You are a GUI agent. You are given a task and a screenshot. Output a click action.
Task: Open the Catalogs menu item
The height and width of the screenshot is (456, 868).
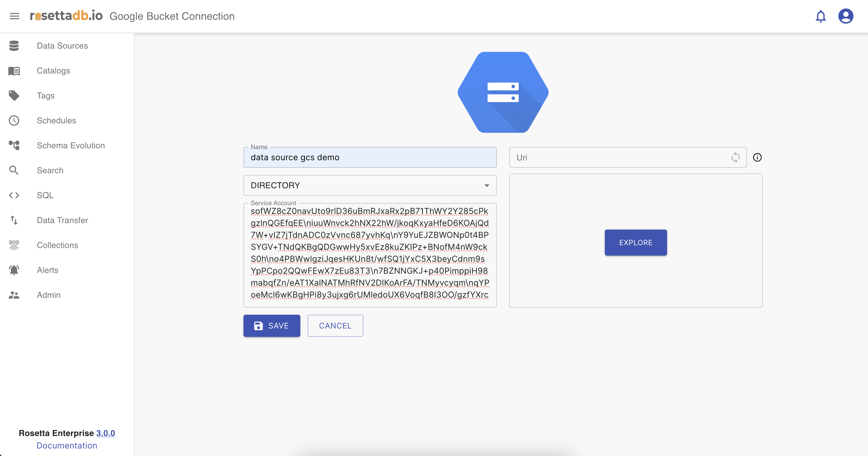point(53,71)
